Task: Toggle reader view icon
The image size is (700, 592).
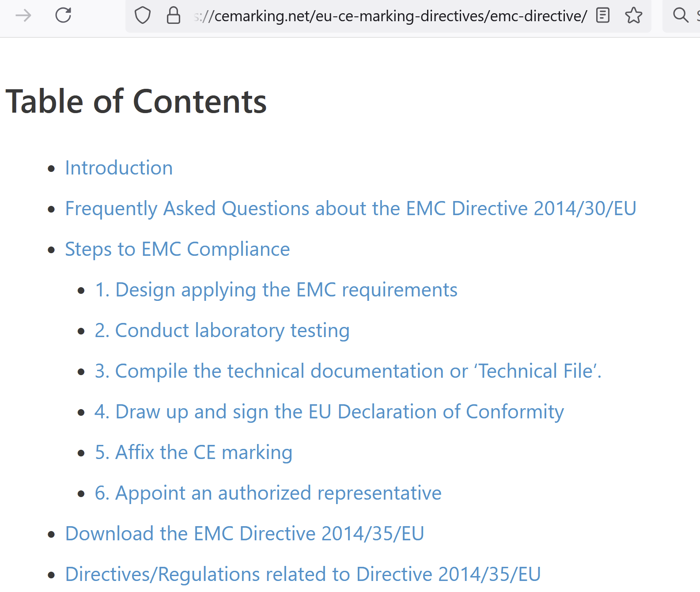Action: click(x=602, y=15)
